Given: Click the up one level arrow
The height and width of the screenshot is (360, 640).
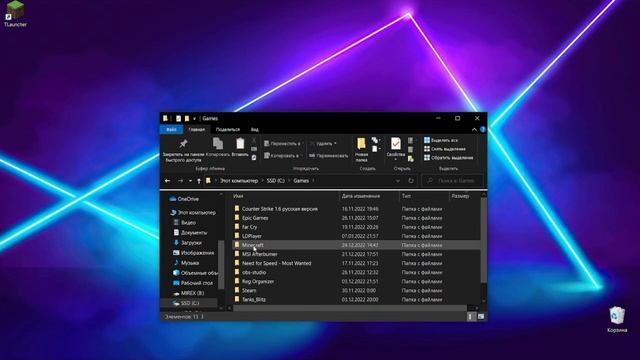Looking at the screenshot, I should tap(199, 180).
